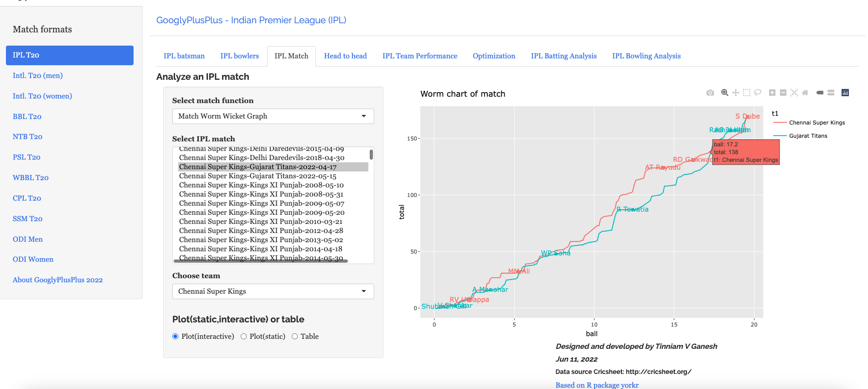
Task: Expand the Choose team dropdown
Action: coord(273,291)
